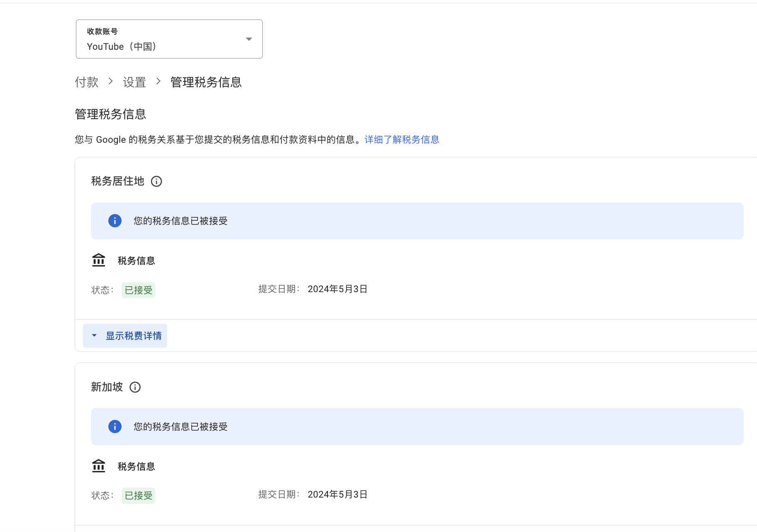The image size is (757, 532).
Task: Open the 详细了解税务信息 link
Action: pyautogui.click(x=402, y=139)
